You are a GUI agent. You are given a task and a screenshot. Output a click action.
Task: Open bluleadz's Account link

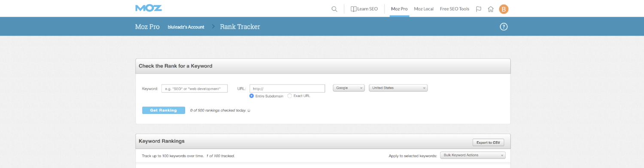[186, 27]
